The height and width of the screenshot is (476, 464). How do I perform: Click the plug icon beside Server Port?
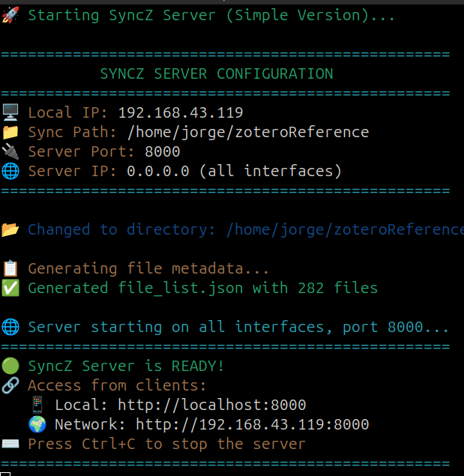click(x=10, y=151)
